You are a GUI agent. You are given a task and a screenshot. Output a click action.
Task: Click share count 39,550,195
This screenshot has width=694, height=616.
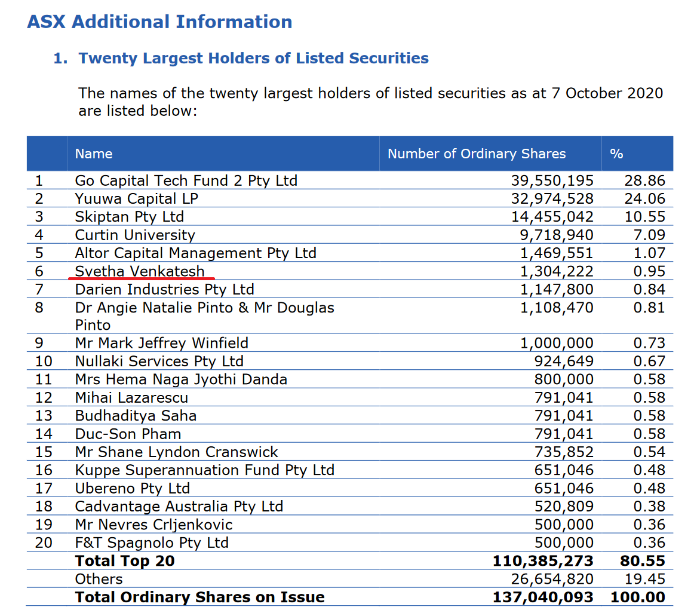click(x=552, y=180)
